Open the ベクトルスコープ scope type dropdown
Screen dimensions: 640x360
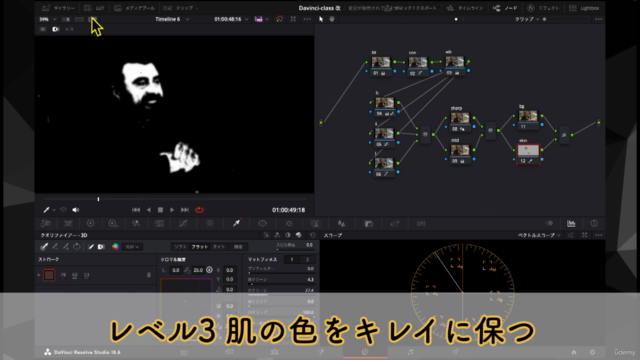pos(538,235)
